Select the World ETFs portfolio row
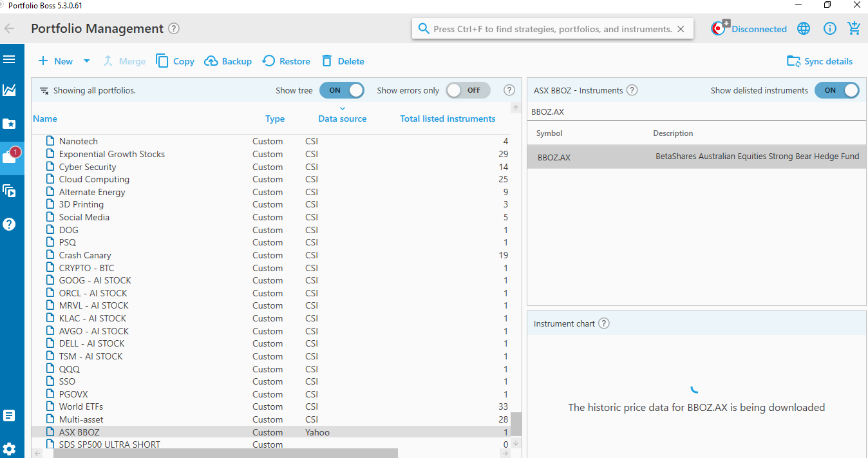The height and width of the screenshot is (458, 868). click(81, 406)
